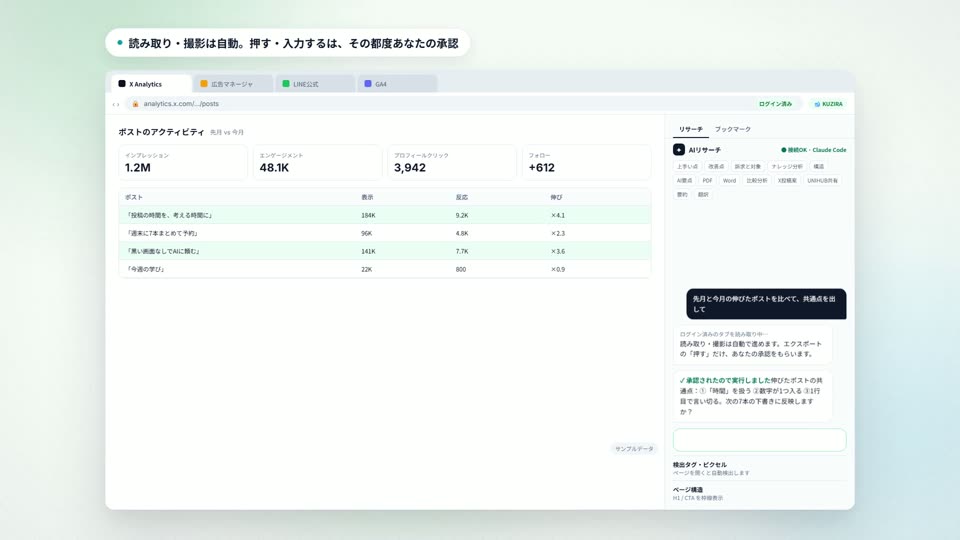Image resolution: width=960 pixels, height=540 pixels.
Task: Click the プロフィールクリック 3,942 card
Action: [x=452, y=162]
